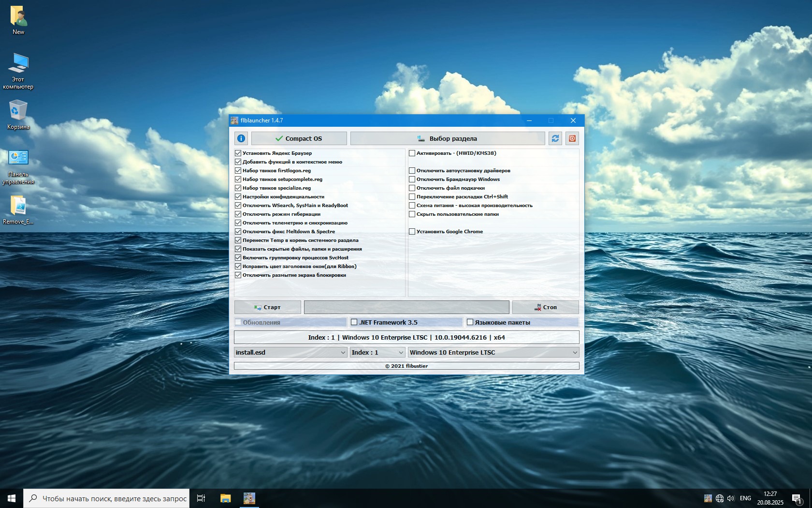Open the Task View taskbar icon
812x508 pixels.
tap(201, 498)
